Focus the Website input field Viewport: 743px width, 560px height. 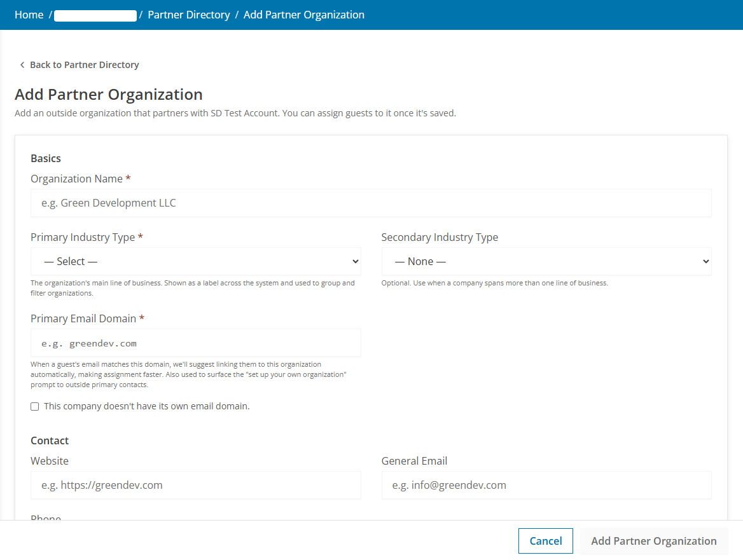196,485
